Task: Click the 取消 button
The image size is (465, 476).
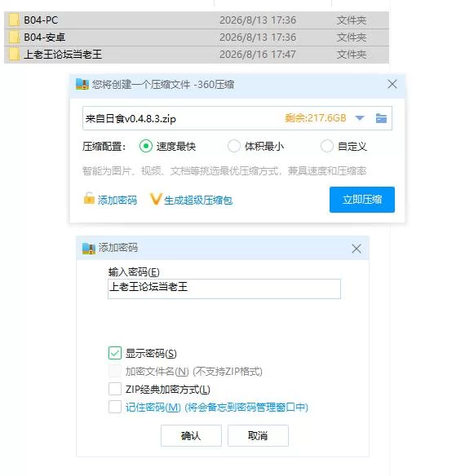Action: pyautogui.click(x=258, y=435)
